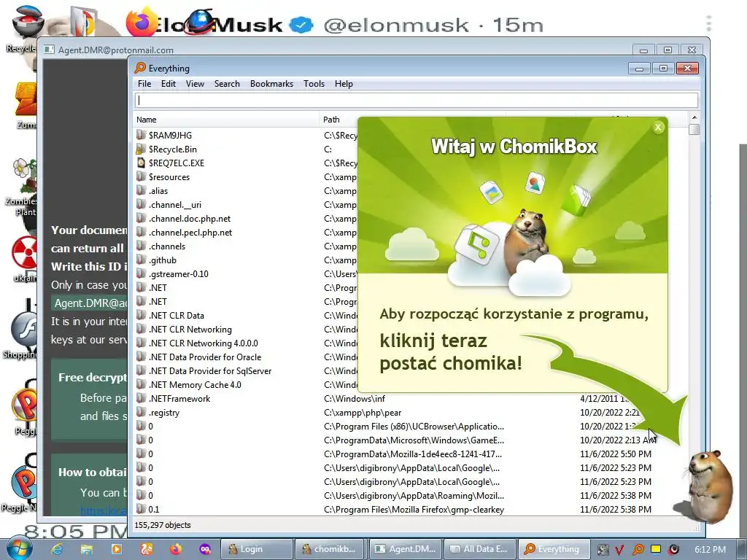Click the 11/6/2022 5:50 PM date cell
The height and width of the screenshot is (560, 747).
616,454
